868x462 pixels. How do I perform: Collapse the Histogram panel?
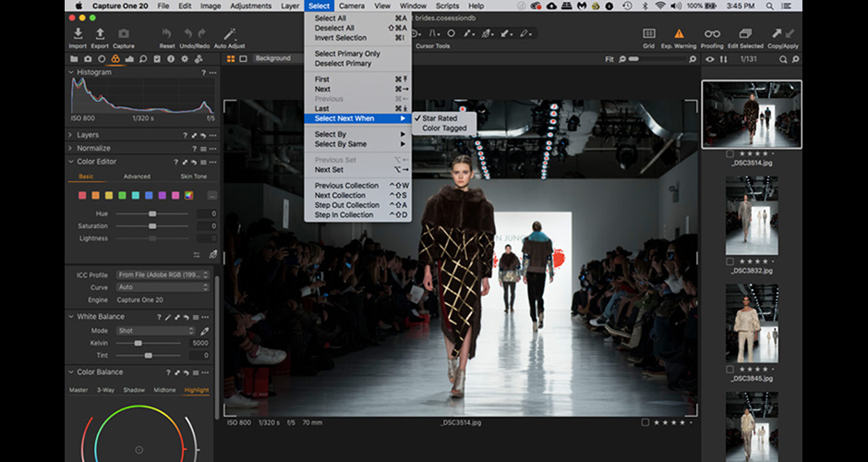point(70,72)
